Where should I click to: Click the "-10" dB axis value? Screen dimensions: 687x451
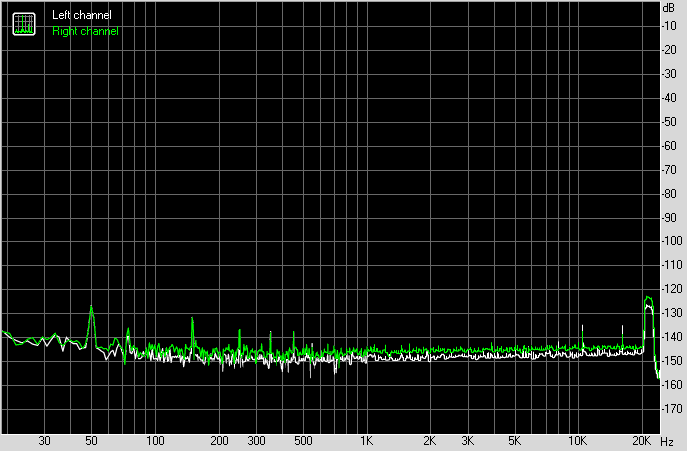(669, 26)
